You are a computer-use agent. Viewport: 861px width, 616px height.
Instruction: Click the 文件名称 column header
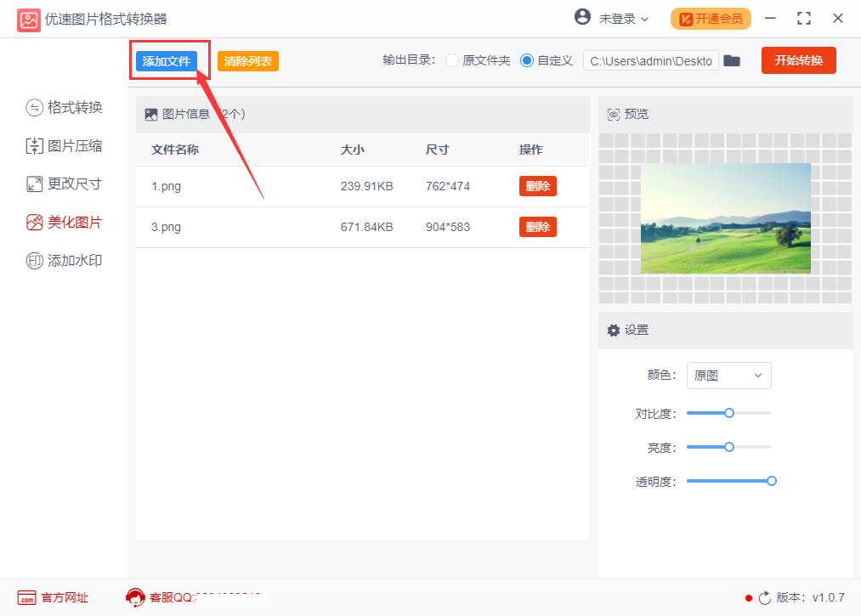click(175, 150)
